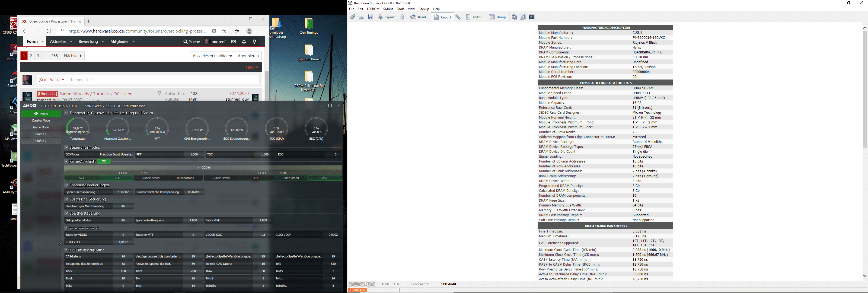Click the forum mail inbox icon
868x293 pixels.
234,42
